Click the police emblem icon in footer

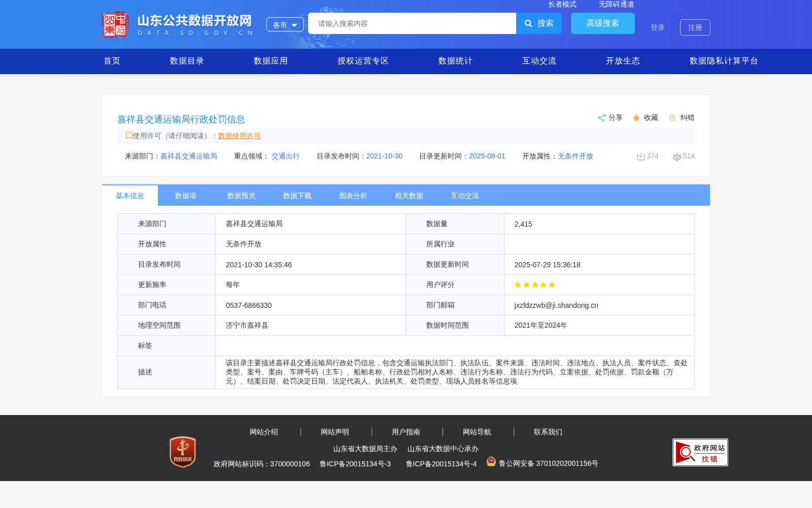pyautogui.click(x=491, y=461)
